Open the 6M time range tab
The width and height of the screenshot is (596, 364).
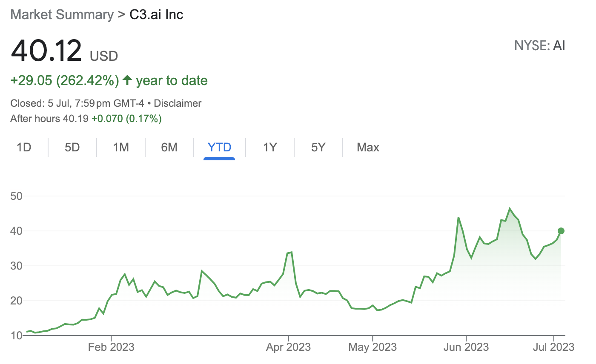point(169,148)
